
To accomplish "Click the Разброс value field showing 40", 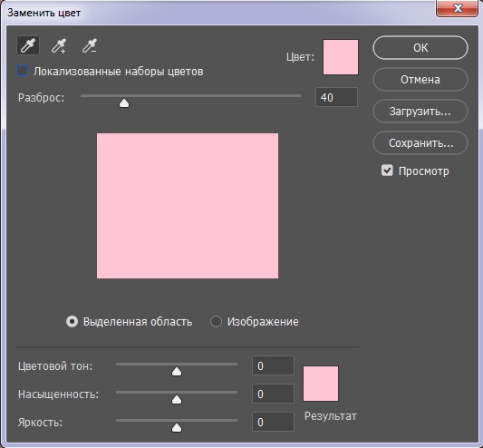I will pyautogui.click(x=337, y=97).
